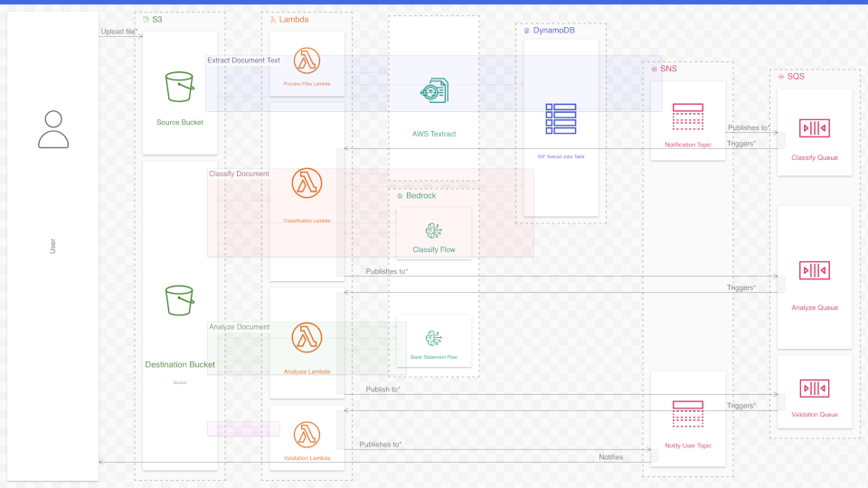Select 'Triggers' label next to Classify Queue

(741, 144)
